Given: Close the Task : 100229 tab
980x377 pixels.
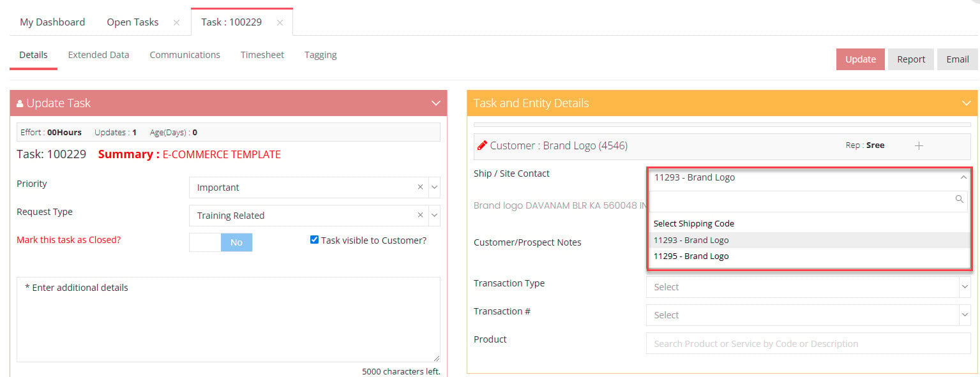Looking at the screenshot, I should 280,22.
